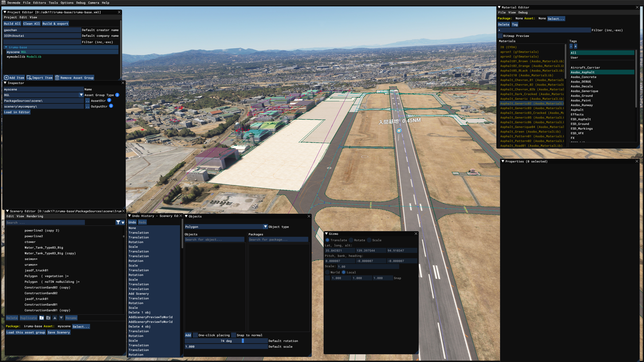
Task: Select the Rotate gizmo radio button
Action: point(351,240)
